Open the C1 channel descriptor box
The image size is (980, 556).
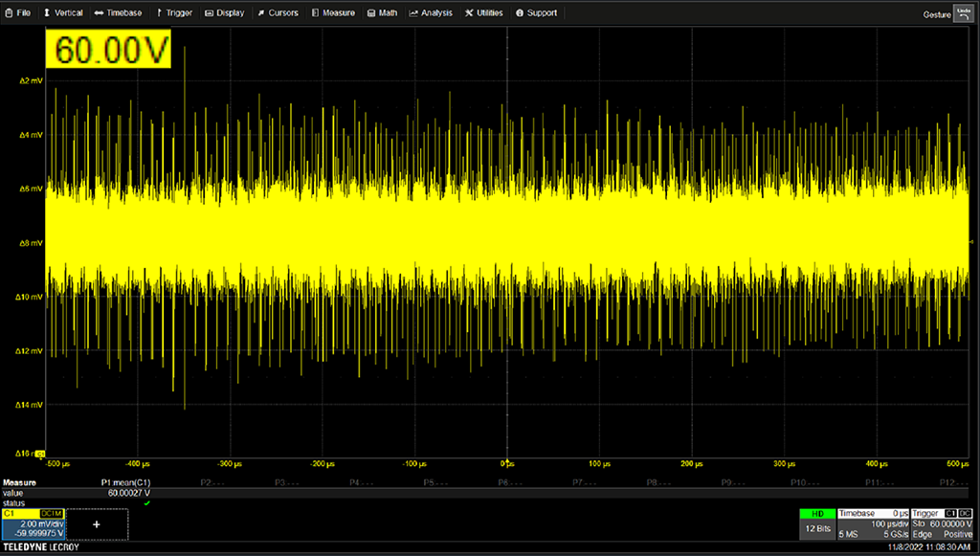point(33,524)
